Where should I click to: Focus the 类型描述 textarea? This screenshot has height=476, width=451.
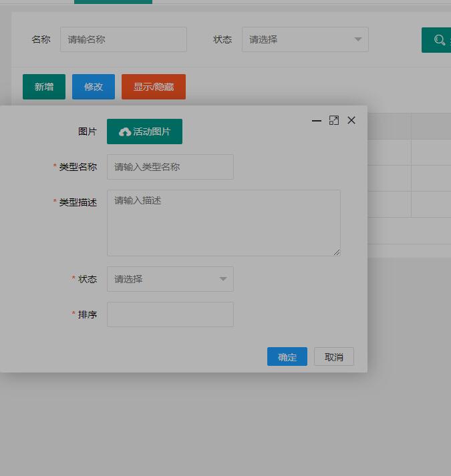224,223
